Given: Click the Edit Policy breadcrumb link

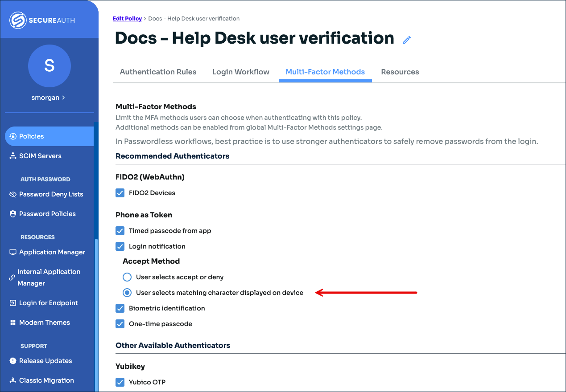Looking at the screenshot, I should tap(127, 19).
